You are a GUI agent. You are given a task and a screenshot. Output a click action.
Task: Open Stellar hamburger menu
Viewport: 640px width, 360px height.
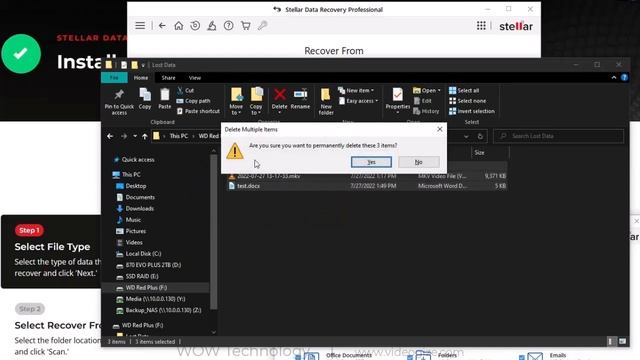(x=140, y=26)
